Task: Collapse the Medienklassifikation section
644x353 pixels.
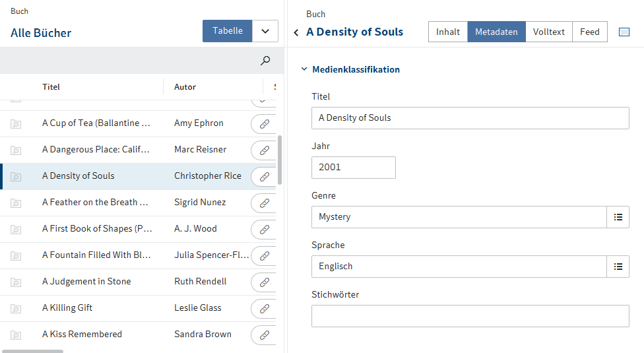Action: coord(304,69)
